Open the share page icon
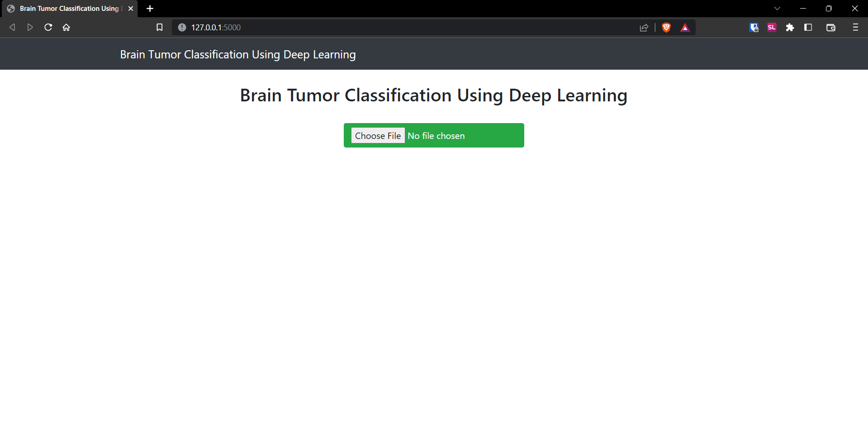The image size is (868, 448). click(644, 27)
